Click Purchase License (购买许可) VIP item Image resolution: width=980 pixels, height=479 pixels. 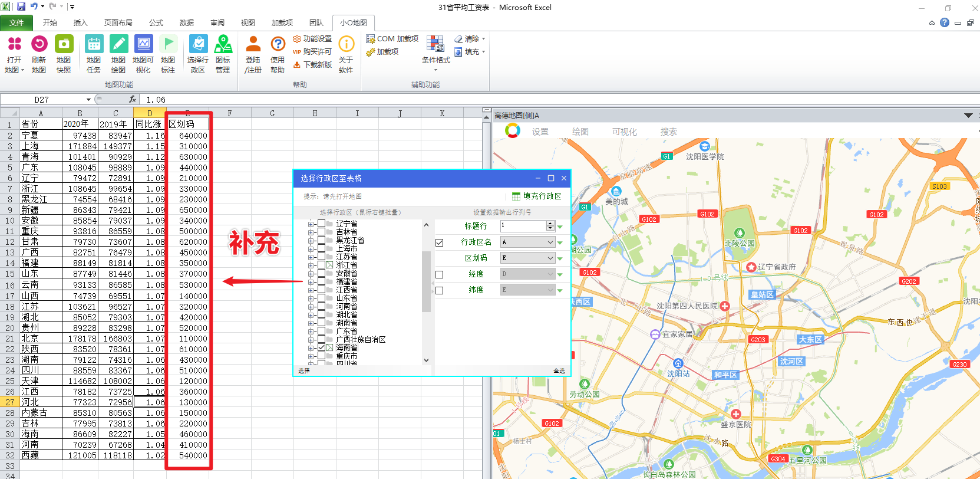pos(312,52)
